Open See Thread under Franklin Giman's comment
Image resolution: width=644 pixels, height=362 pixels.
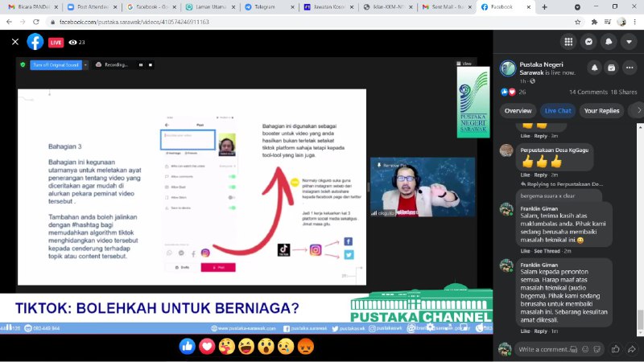tap(547, 251)
